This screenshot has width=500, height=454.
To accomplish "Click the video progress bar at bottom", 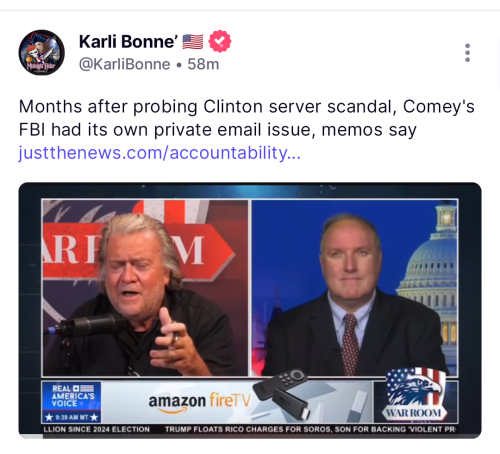I will click(x=250, y=436).
